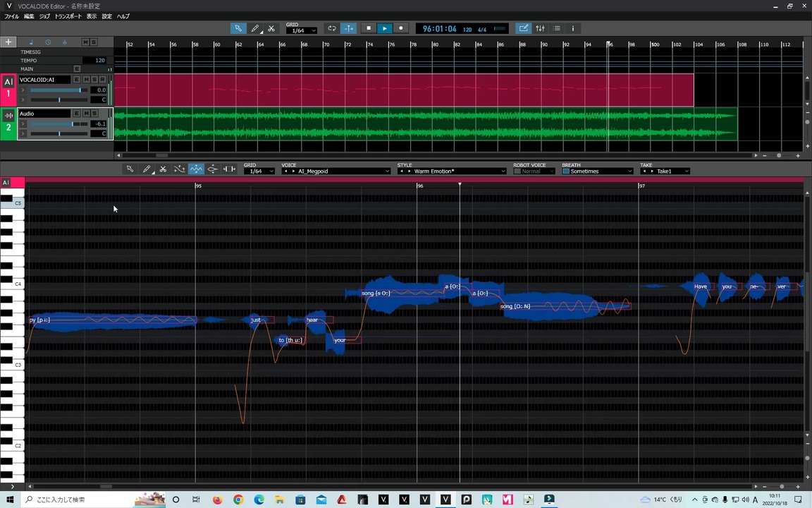Toggle auto-scroll playhead follow button
Image resolution: width=812 pixels, height=508 pixels.
pos(348,28)
